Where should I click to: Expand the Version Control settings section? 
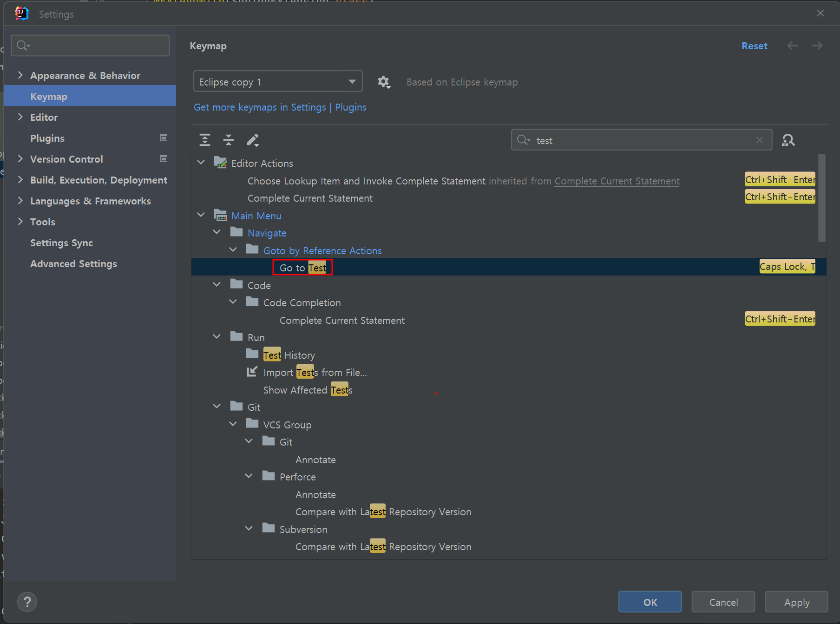20,158
